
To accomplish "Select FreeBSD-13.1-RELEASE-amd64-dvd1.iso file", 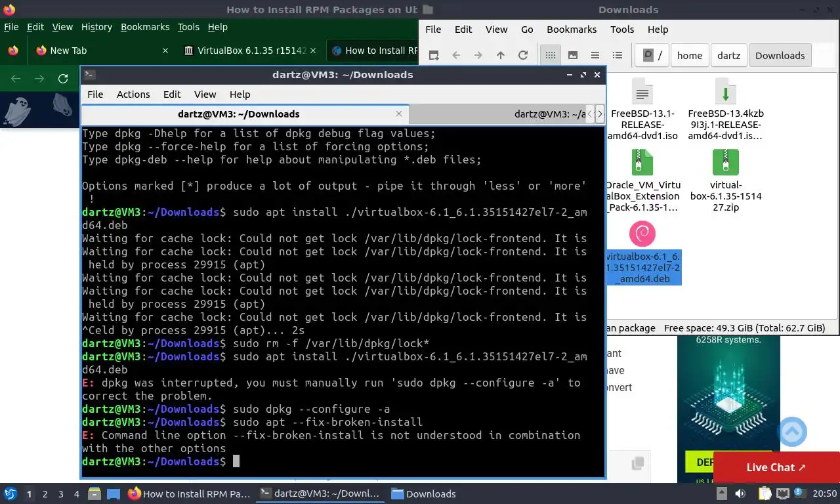I will click(x=642, y=110).
